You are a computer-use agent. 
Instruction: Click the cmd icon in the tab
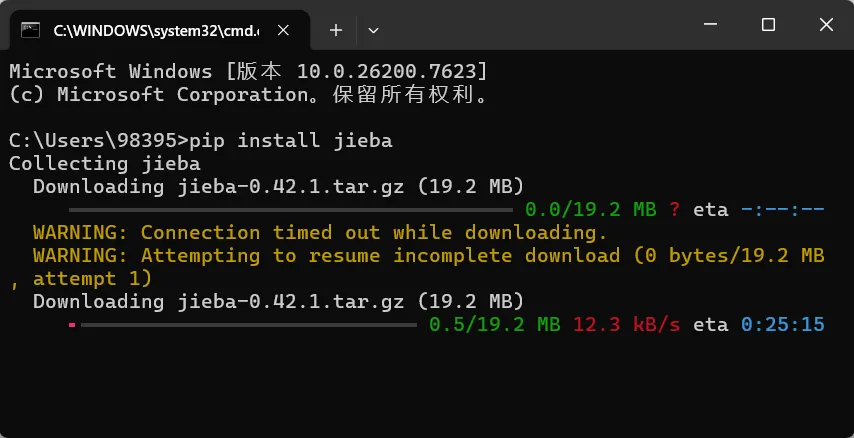pos(30,30)
